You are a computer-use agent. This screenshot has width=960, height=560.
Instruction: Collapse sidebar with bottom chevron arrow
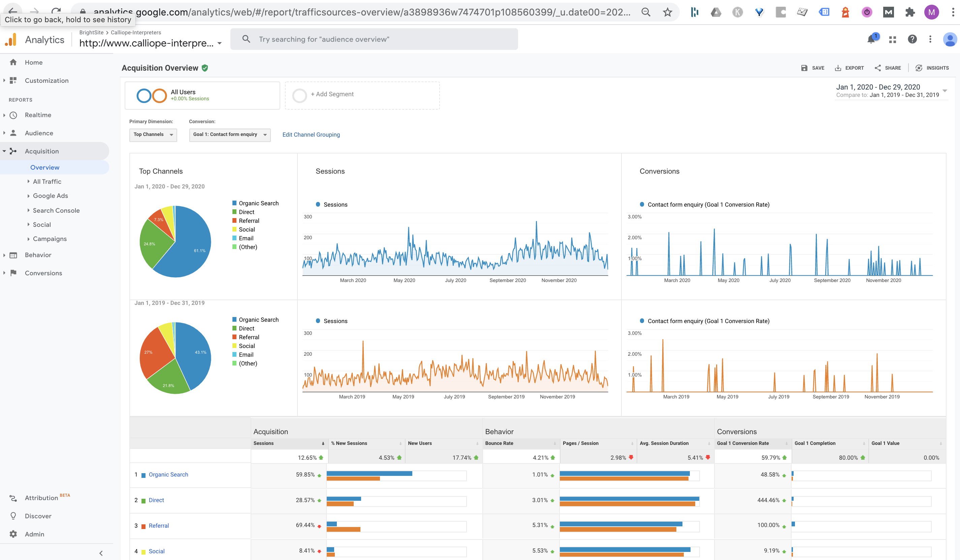[101, 553]
